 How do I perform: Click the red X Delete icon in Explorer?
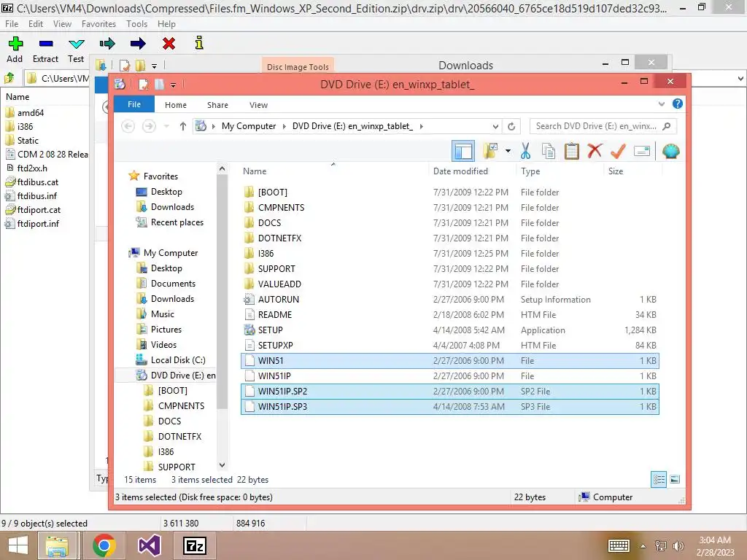point(594,151)
